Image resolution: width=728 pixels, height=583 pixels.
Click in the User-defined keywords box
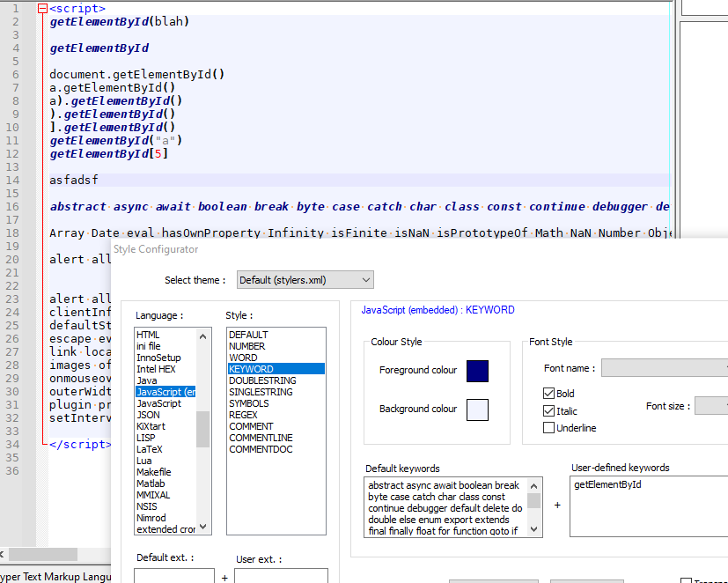coord(649,506)
